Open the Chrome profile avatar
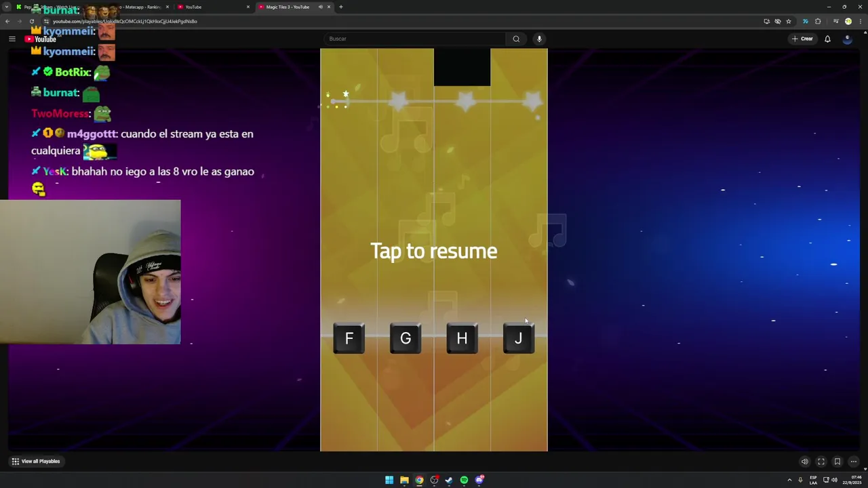 (848, 21)
